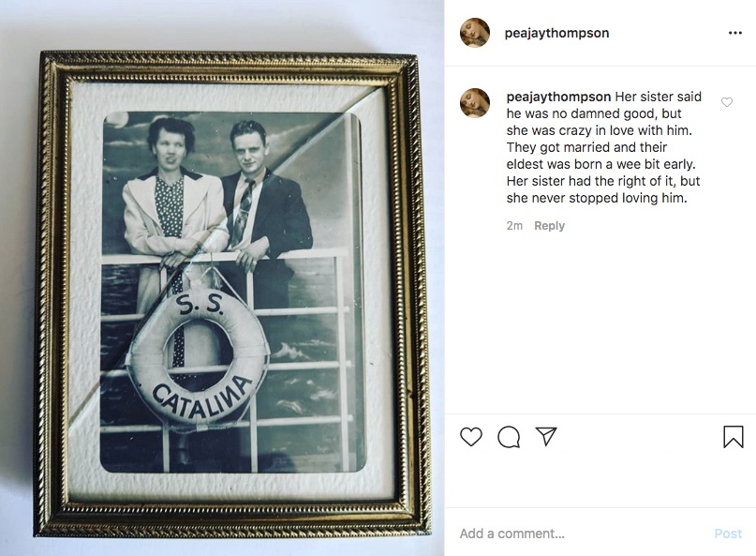Click the bold peajaythompson username in the caption
The height and width of the screenshot is (556, 756).
coord(558,97)
